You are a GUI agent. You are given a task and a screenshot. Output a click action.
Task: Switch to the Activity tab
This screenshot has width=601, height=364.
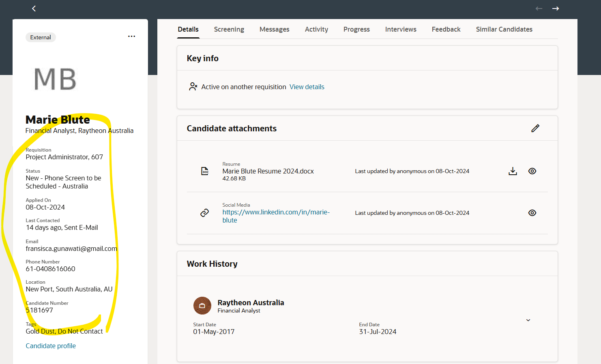[317, 29]
